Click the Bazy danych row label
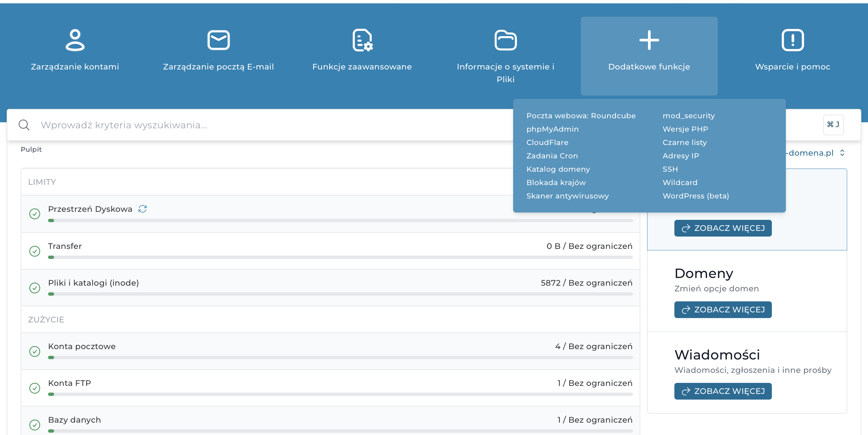The image size is (868, 435). pos(74,420)
